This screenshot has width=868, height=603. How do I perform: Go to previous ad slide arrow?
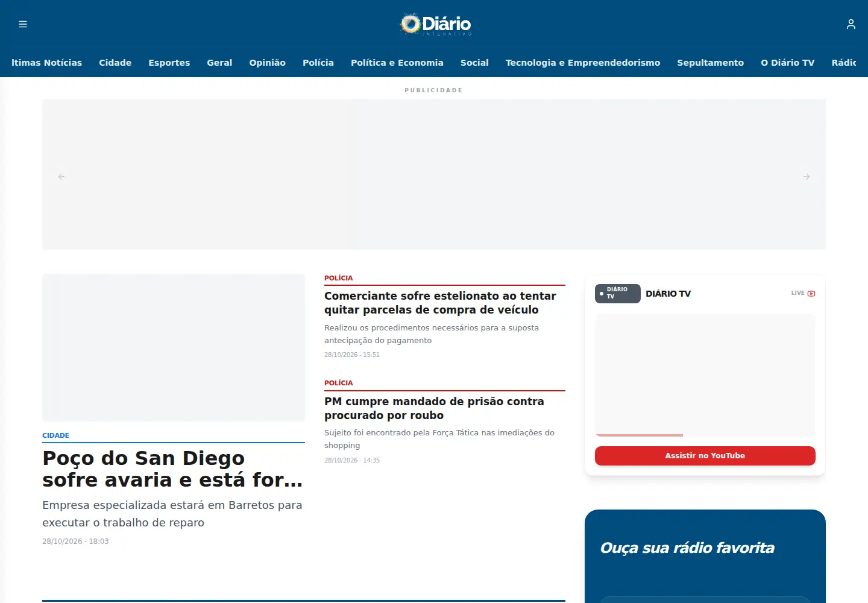tap(61, 177)
